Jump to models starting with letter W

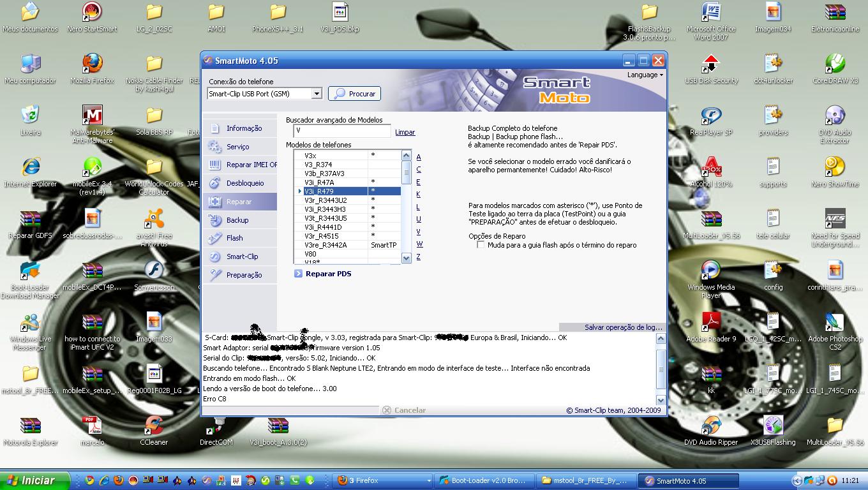click(x=419, y=244)
